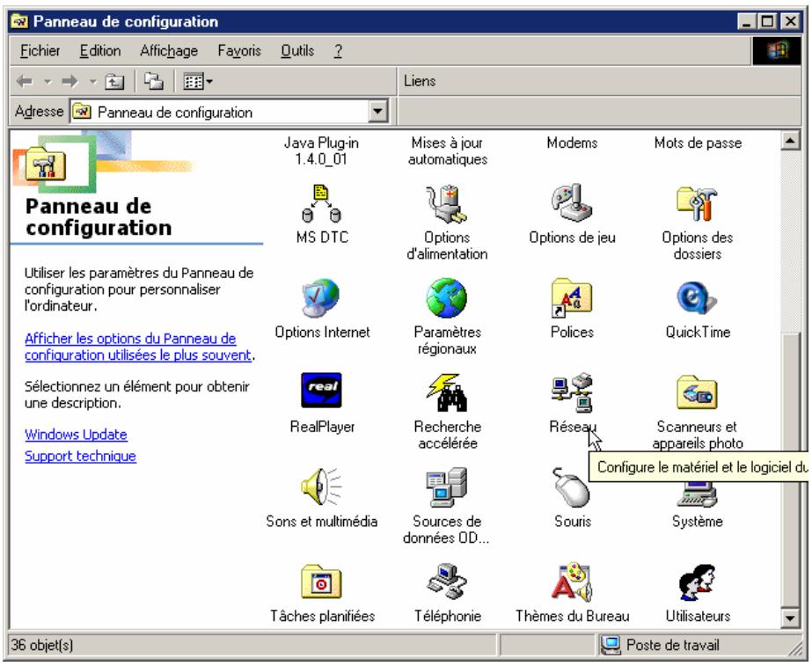Open the Edition menu
This screenshot has width=812, height=666.
point(100,51)
